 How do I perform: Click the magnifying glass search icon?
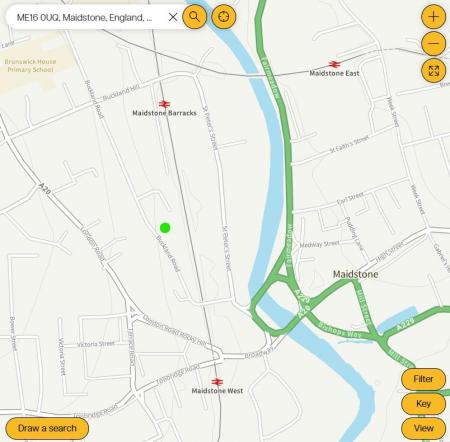click(x=194, y=16)
